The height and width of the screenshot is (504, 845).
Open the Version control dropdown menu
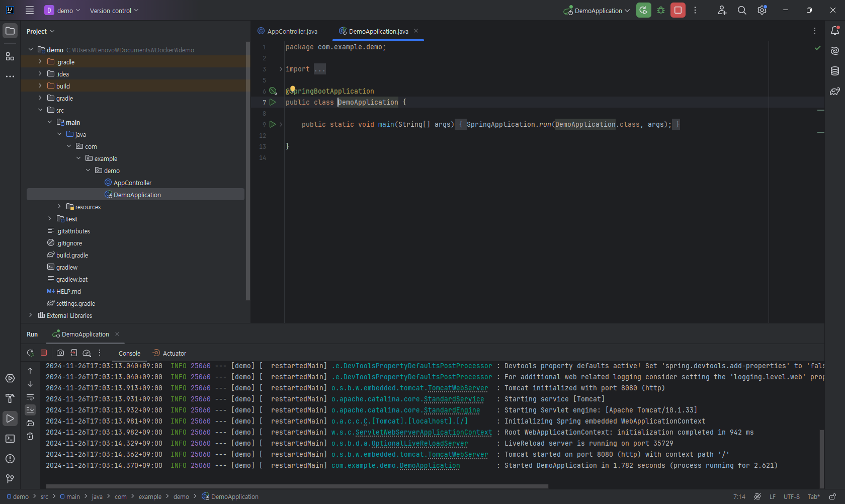(x=114, y=11)
